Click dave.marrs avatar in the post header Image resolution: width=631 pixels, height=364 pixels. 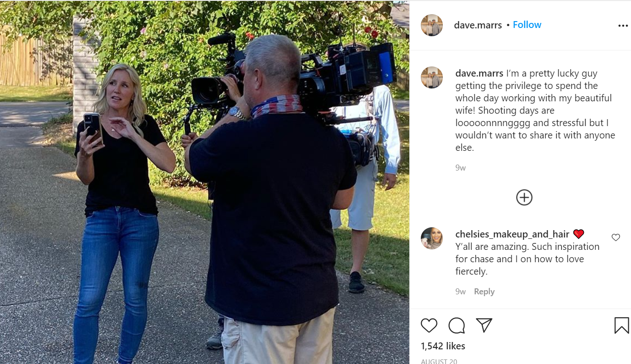(432, 25)
